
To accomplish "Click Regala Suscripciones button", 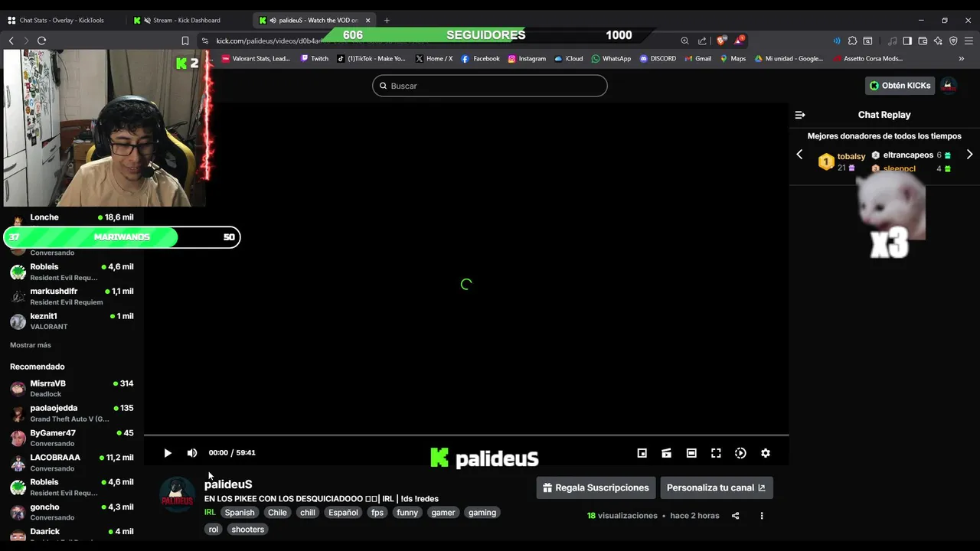I will pyautogui.click(x=595, y=487).
